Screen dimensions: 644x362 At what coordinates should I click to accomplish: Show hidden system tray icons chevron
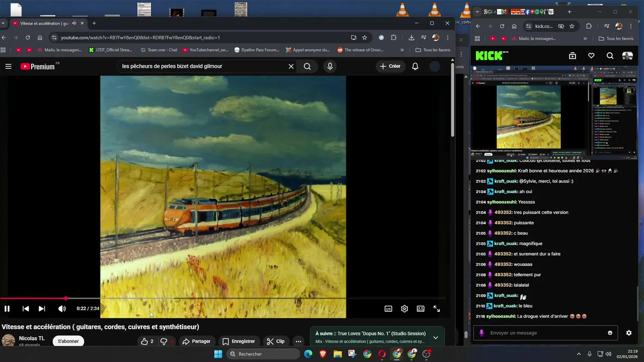point(579,354)
